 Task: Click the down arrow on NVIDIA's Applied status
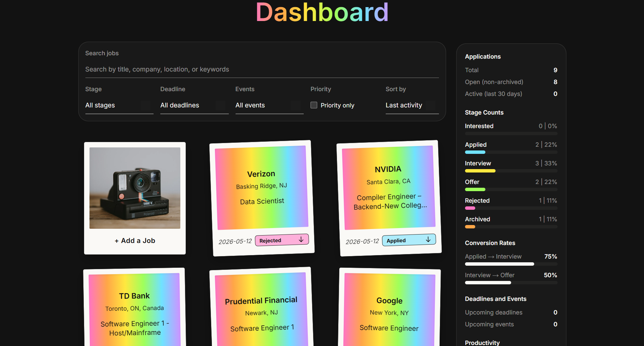tap(428, 239)
